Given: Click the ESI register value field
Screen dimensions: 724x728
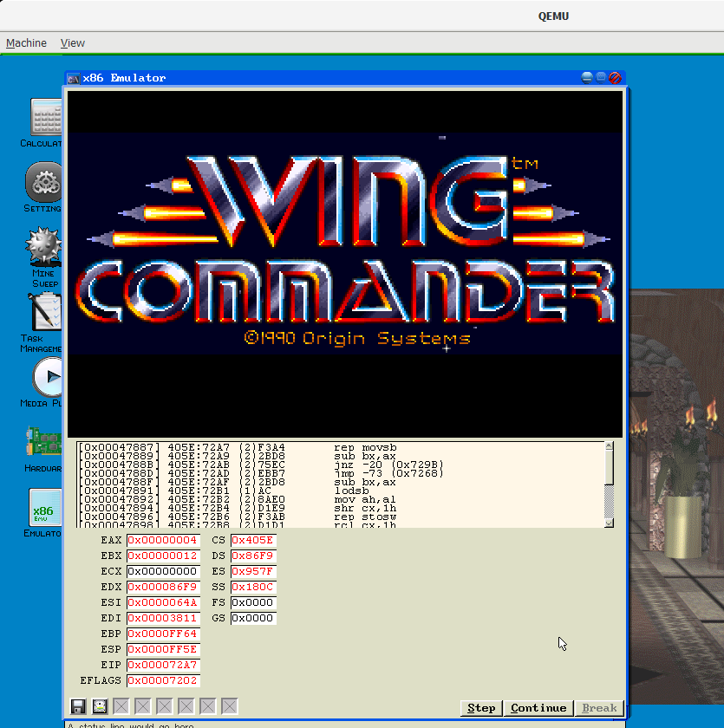Looking at the screenshot, I should coord(163,602).
